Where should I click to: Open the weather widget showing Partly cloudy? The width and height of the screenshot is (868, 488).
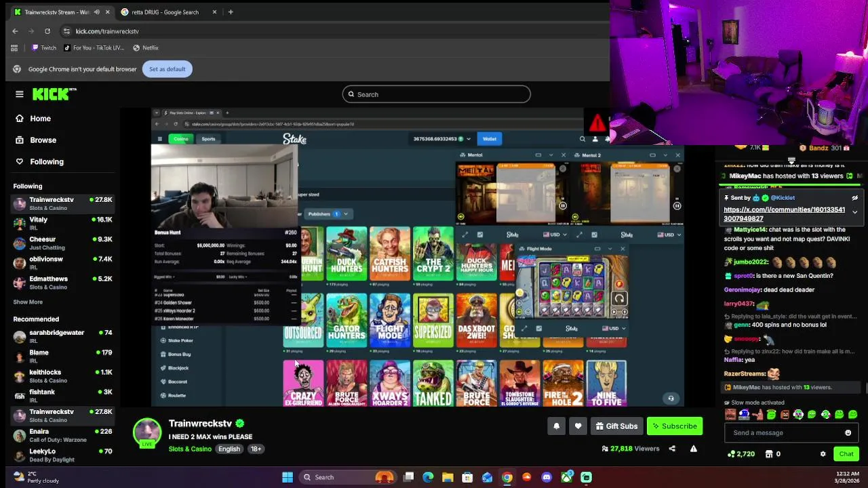click(37, 477)
